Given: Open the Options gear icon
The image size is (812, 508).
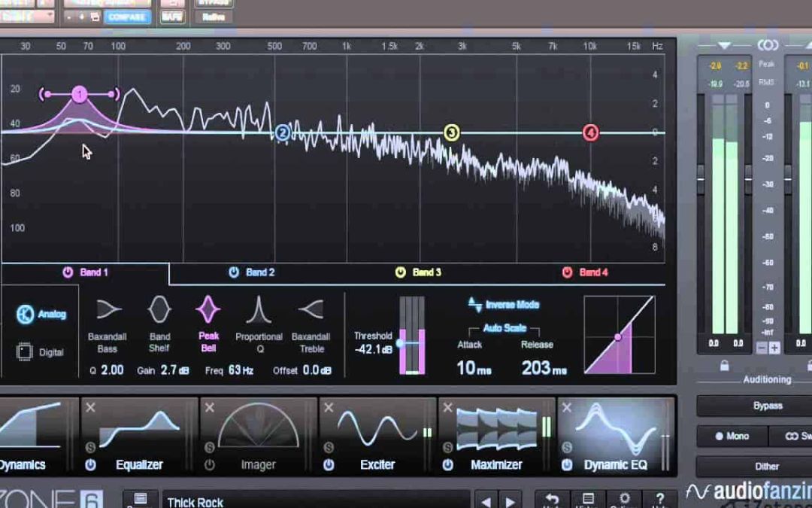Looking at the screenshot, I should coord(624,500).
